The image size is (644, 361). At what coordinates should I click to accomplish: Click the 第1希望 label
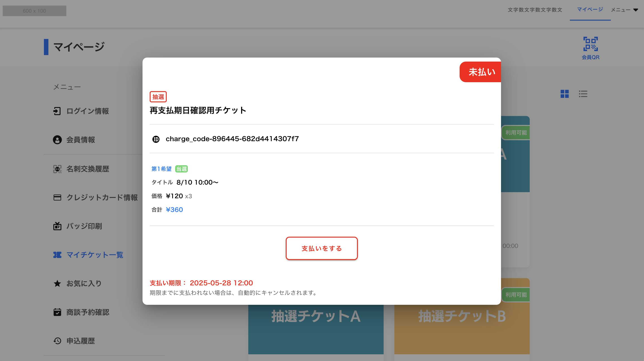pyautogui.click(x=161, y=169)
